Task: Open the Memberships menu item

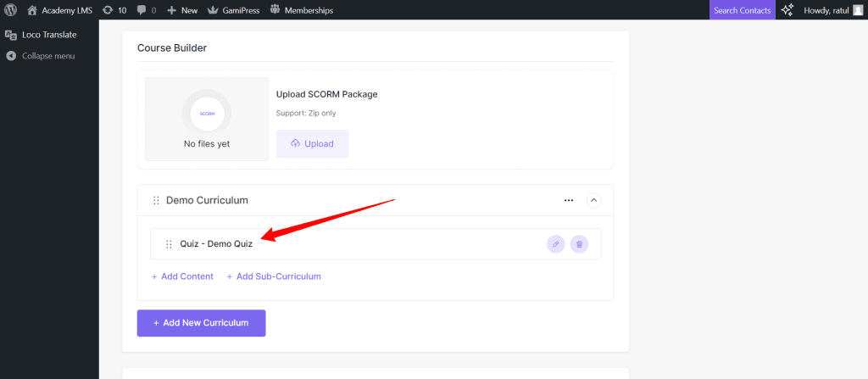Action: [301, 10]
